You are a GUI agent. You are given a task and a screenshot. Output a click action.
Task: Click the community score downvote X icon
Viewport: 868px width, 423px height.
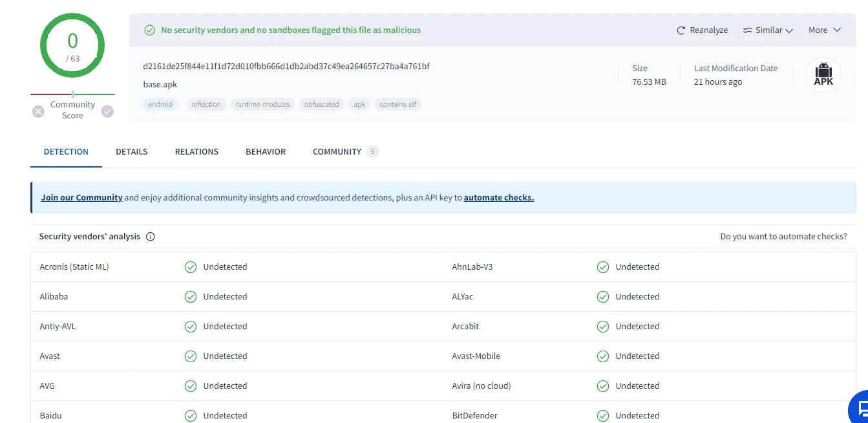click(38, 111)
